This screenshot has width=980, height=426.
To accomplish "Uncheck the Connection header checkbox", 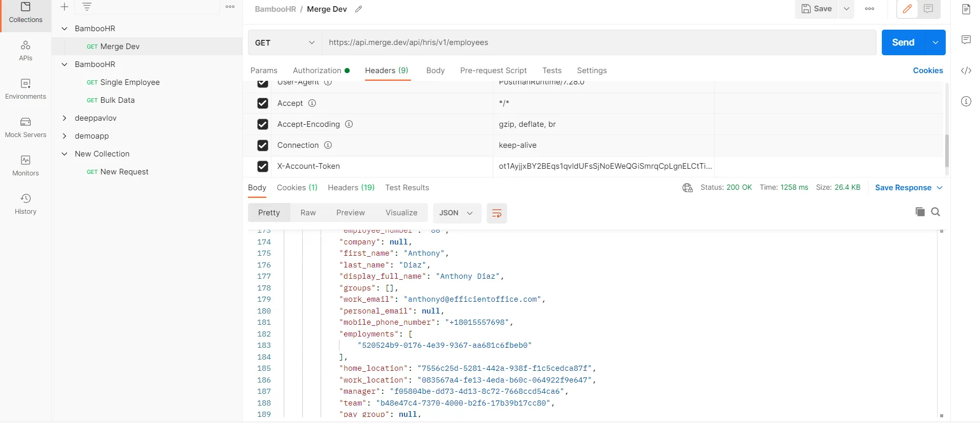I will point(263,145).
